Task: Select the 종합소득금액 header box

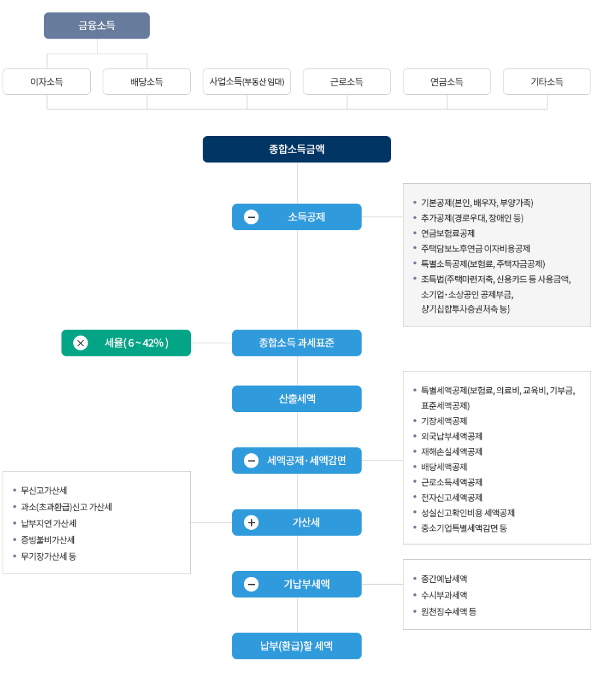Action: point(296,149)
